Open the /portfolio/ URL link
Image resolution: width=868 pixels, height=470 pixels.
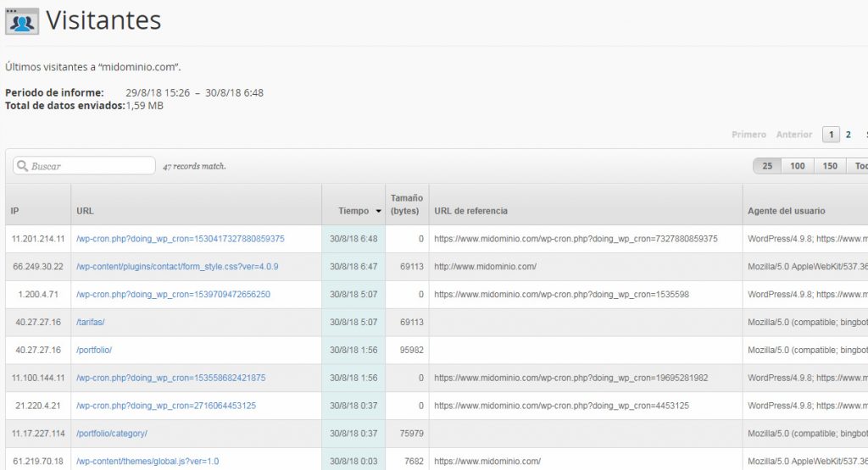click(94, 350)
